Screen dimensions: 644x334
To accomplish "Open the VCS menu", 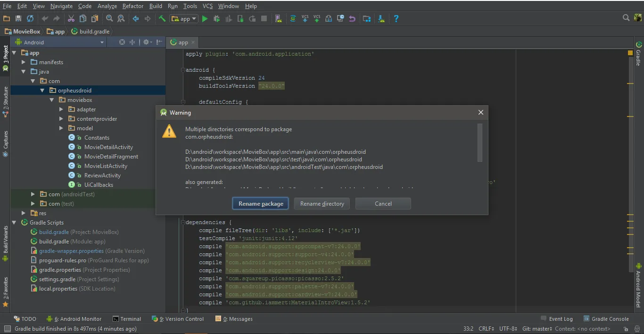I will pos(207,6).
